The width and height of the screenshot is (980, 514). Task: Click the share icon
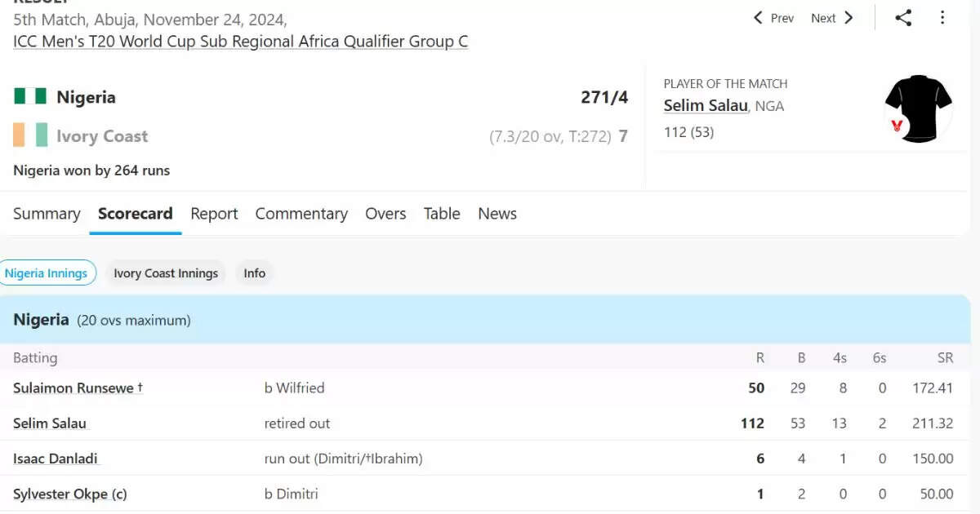(903, 18)
